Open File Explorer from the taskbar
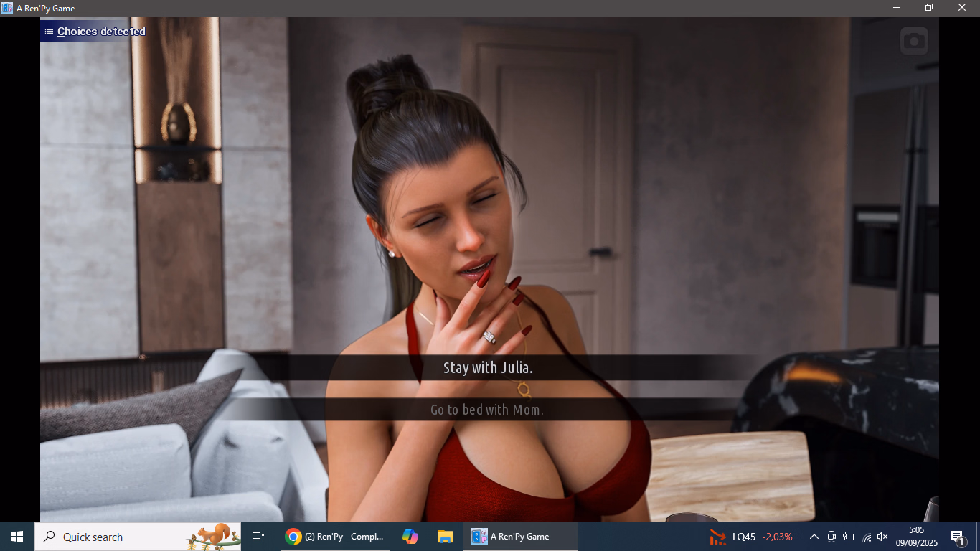980x551 pixels. (x=446, y=537)
